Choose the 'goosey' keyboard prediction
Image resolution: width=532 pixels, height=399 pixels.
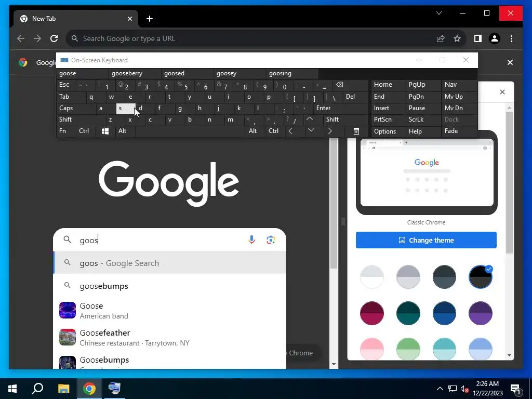240,73
